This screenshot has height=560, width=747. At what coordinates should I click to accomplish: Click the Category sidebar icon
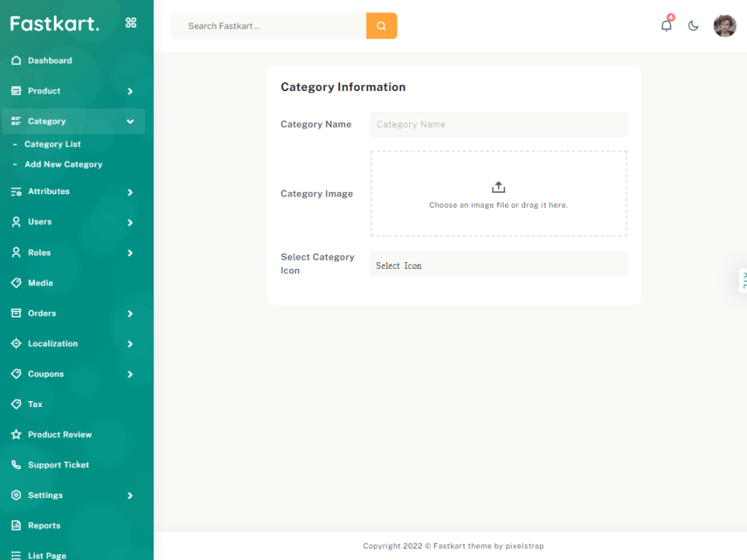pyautogui.click(x=16, y=121)
